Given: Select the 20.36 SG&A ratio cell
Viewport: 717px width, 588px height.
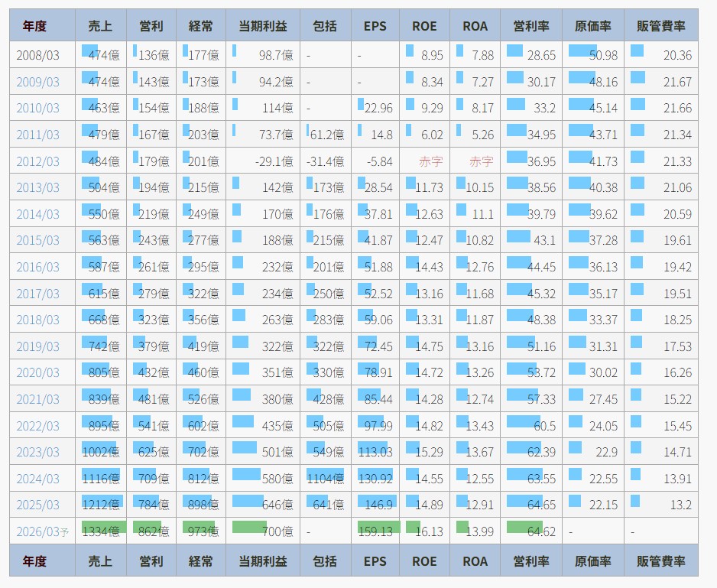Looking at the screenshot, I should 661,55.
